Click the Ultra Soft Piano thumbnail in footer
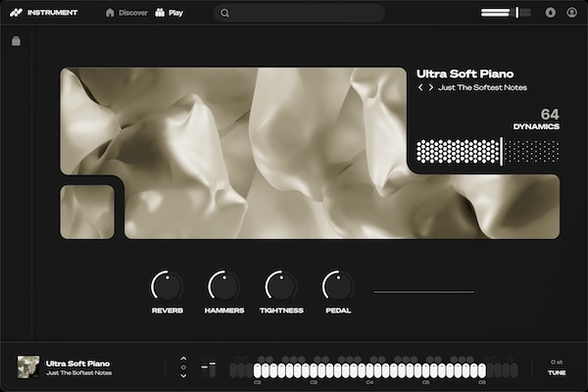 [x=28, y=367]
